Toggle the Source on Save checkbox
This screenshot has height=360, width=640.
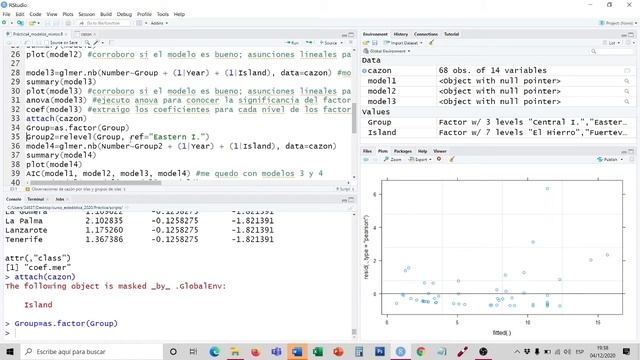(x=47, y=42)
